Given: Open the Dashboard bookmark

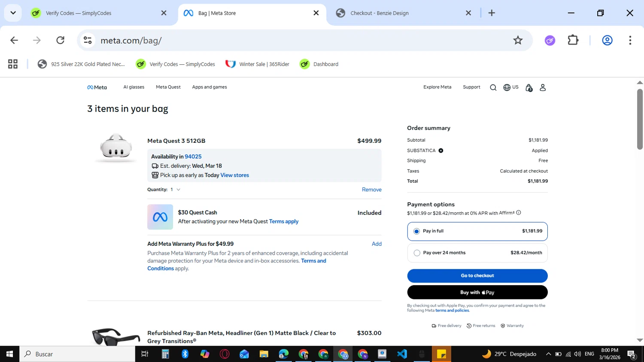Looking at the screenshot, I should coord(319,64).
